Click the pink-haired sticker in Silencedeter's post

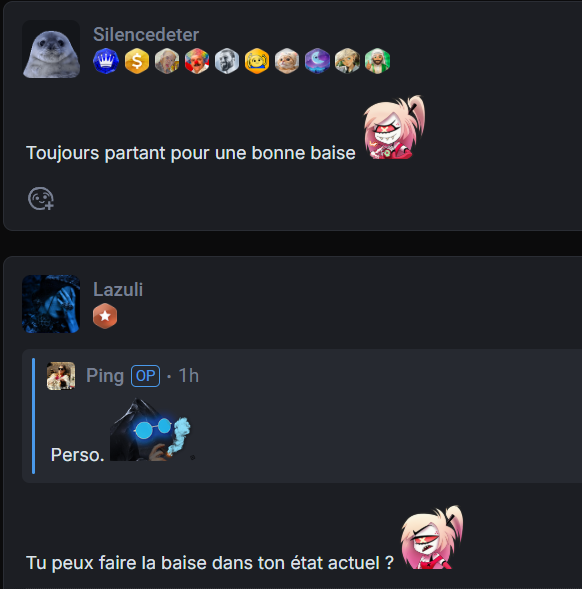point(395,127)
